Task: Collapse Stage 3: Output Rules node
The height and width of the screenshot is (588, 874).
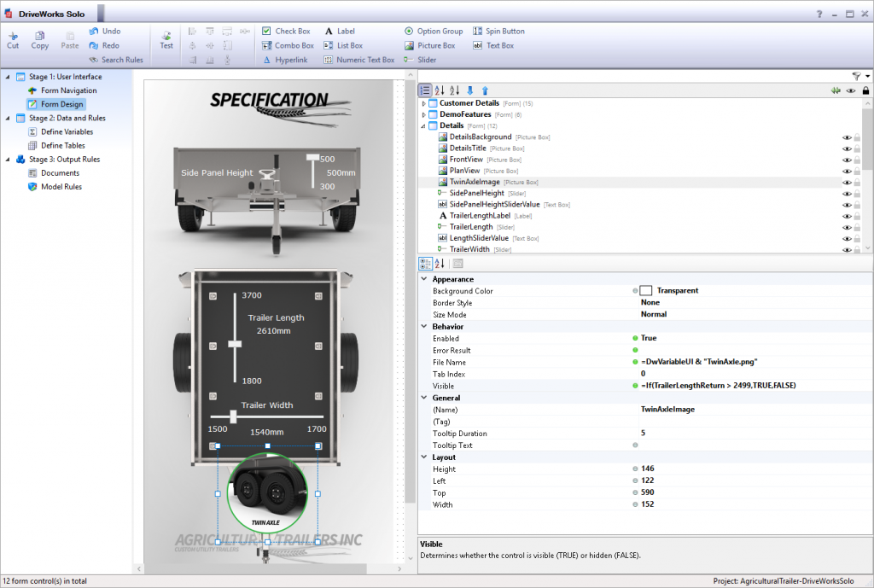Action: pyautogui.click(x=8, y=160)
